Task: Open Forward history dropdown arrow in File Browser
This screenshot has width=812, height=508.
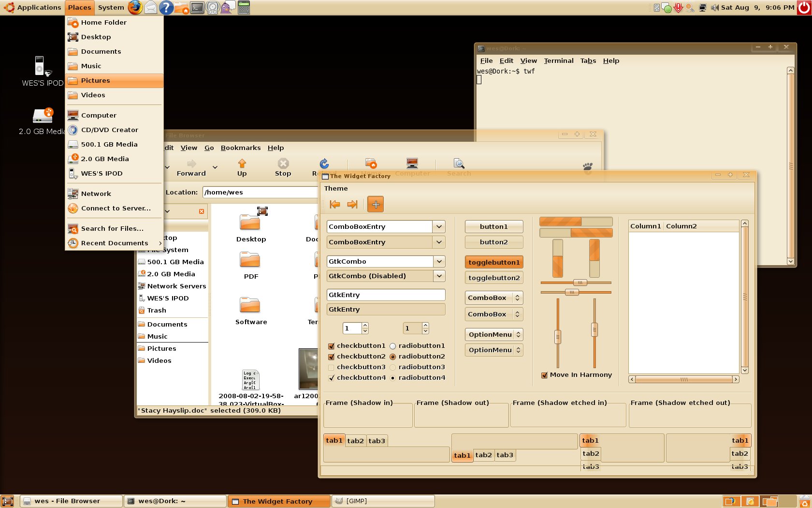Action: click(215, 167)
